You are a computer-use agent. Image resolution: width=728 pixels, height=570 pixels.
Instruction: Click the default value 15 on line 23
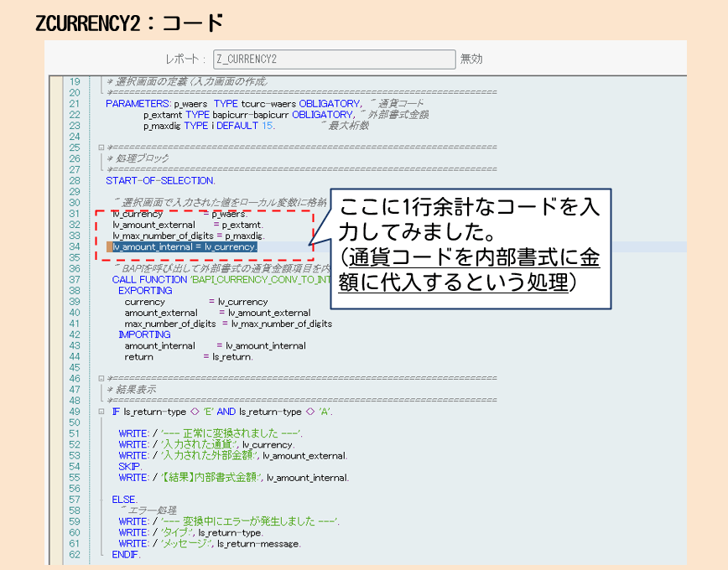(x=268, y=126)
